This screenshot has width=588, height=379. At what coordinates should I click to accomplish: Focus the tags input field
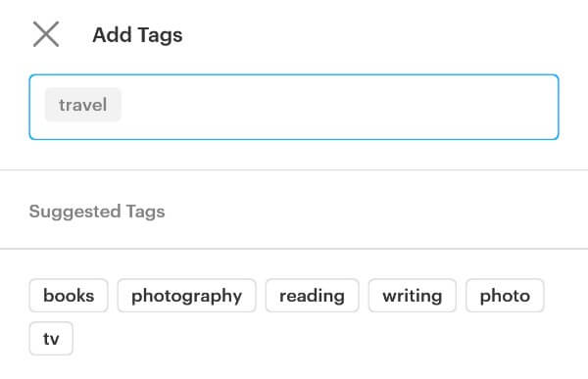294,107
